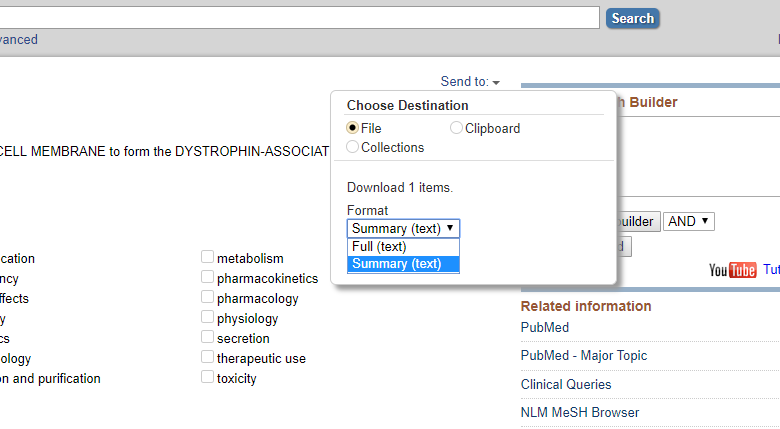The height and width of the screenshot is (429, 780).
Task: Select the Clipboard destination radio button
Action: [456, 128]
